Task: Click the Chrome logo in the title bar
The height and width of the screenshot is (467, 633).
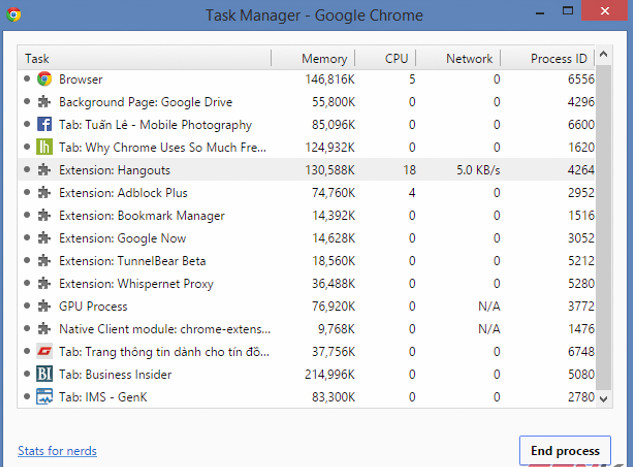Action: point(14,15)
